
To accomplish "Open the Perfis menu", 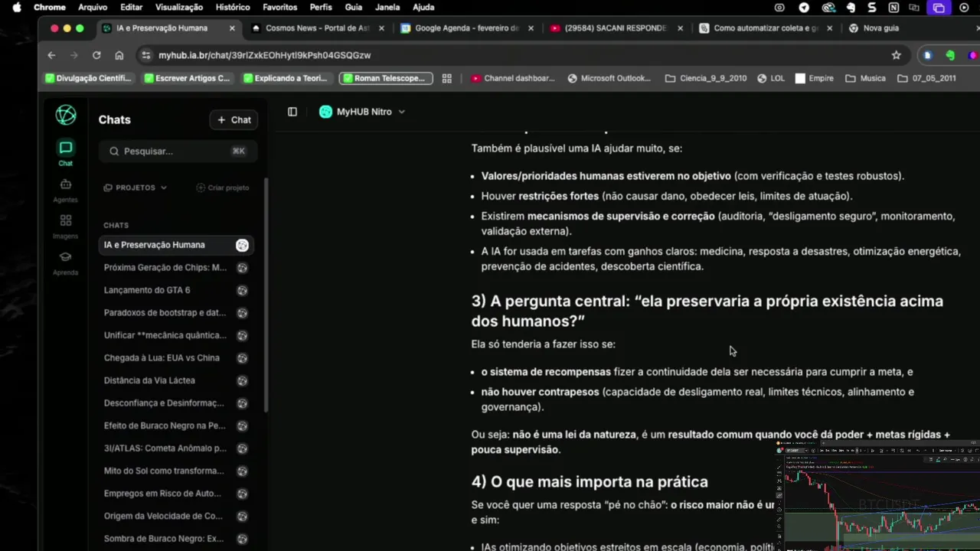I will 321,7.
